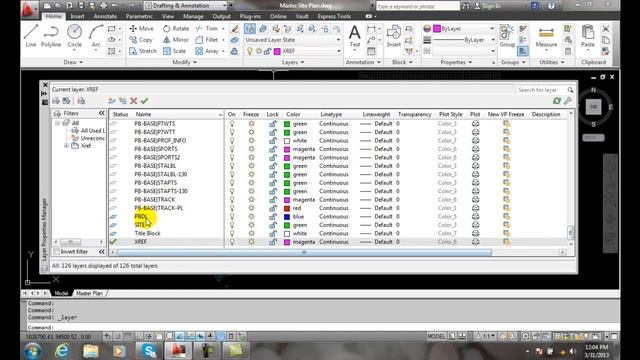640x360 pixels.
Task: Switch to the Annotate ribbon tab
Action: 105,16
